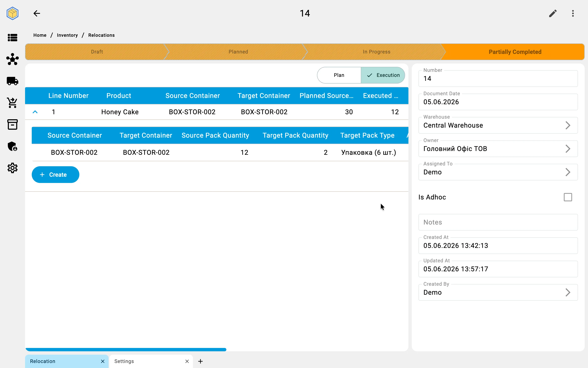Open the three-dot more options menu
Viewport: 588px width, 368px height.
[573, 13]
